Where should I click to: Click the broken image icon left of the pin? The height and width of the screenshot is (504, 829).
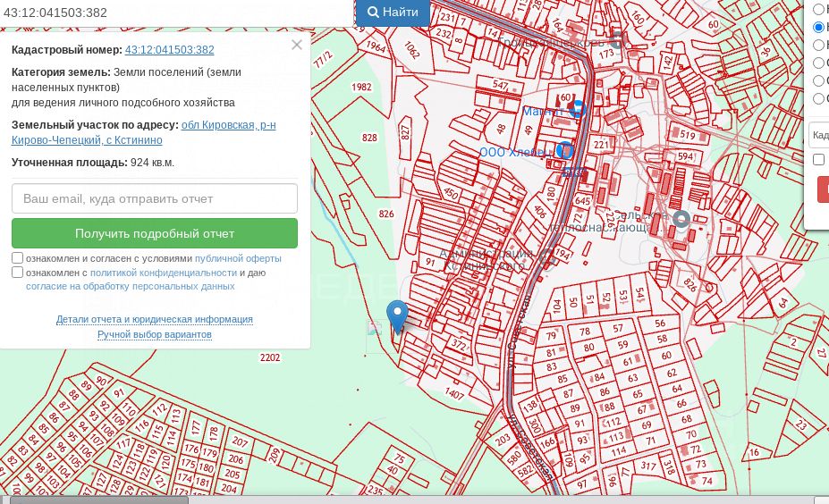pyautogui.click(x=375, y=329)
